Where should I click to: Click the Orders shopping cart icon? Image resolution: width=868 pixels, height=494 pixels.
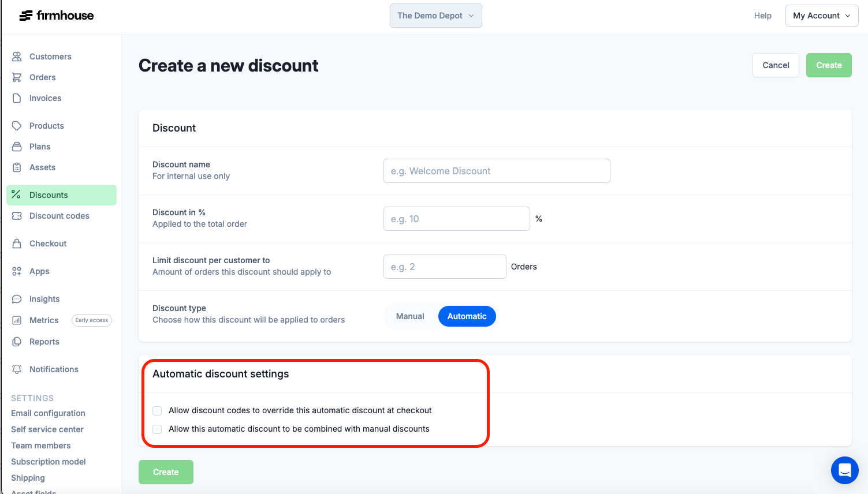pyautogui.click(x=17, y=77)
